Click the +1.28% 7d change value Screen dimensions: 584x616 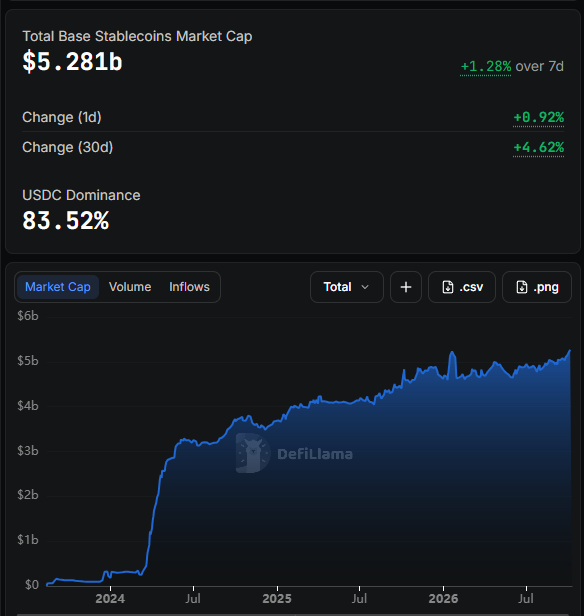(x=486, y=66)
